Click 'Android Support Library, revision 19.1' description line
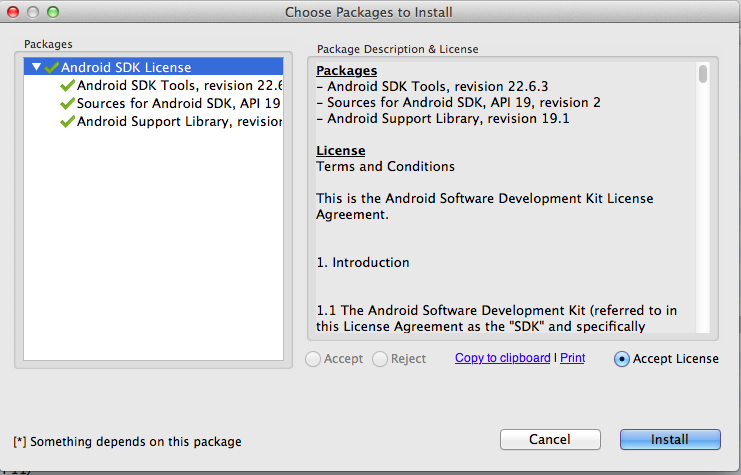This screenshot has width=741, height=475. pyautogui.click(x=443, y=119)
